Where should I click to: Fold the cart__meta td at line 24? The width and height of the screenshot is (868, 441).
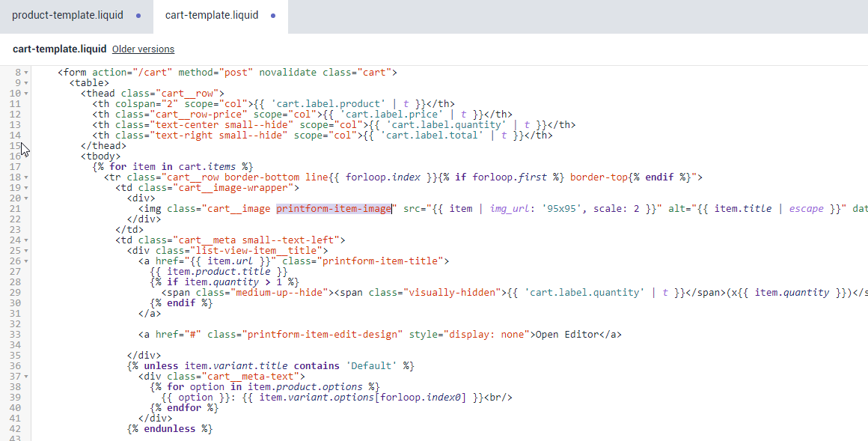[x=26, y=240]
